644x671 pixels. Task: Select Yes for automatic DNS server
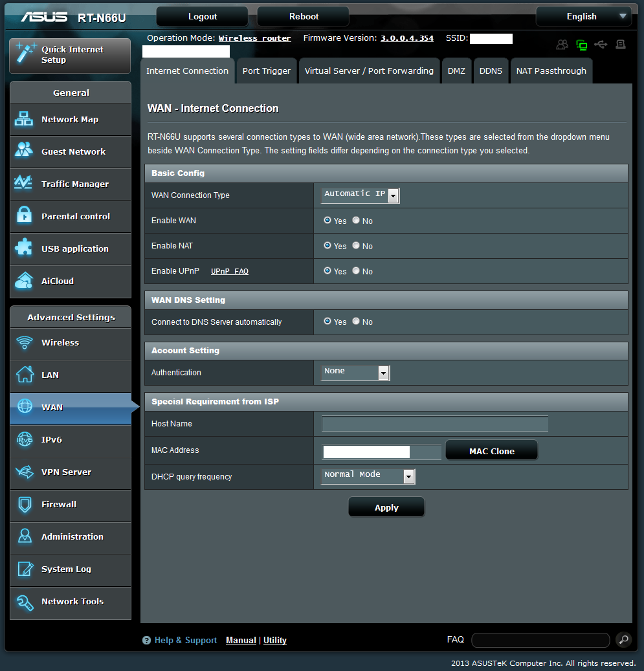point(328,321)
